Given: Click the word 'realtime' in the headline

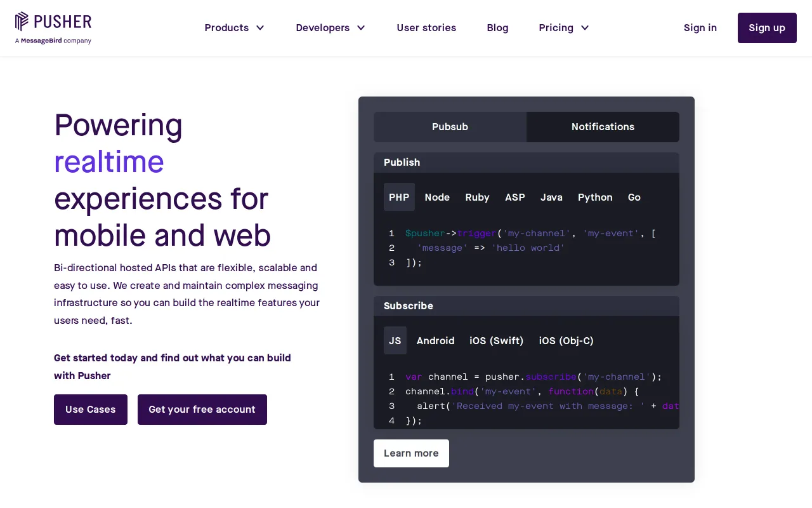Looking at the screenshot, I should pyautogui.click(x=109, y=161).
